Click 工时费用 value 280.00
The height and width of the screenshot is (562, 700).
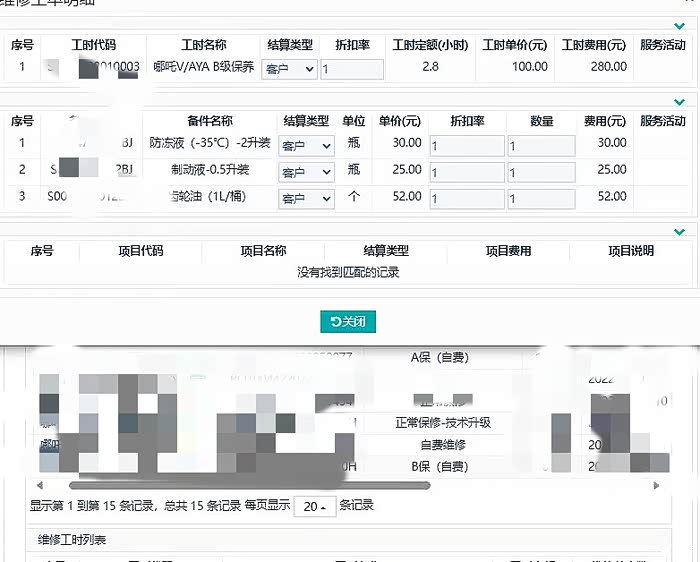pyautogui.click(x=608, y=67)
